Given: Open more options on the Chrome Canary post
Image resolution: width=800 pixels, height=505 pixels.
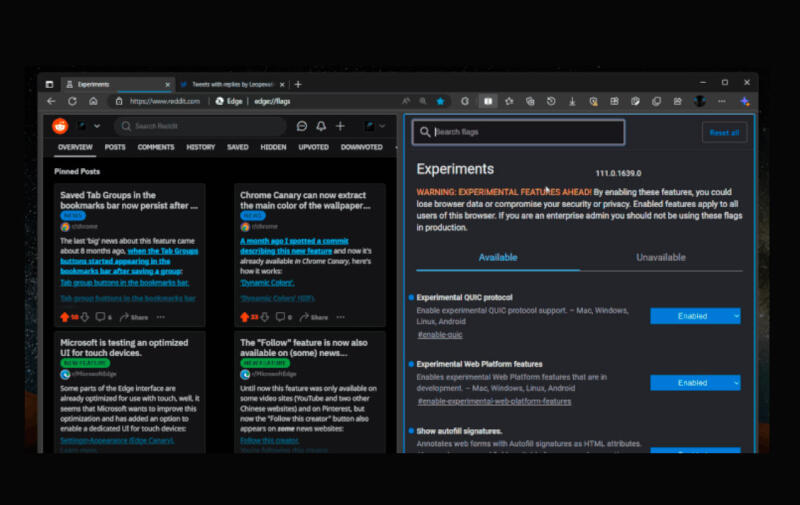Looking at the screenshot, I should 340,317.
